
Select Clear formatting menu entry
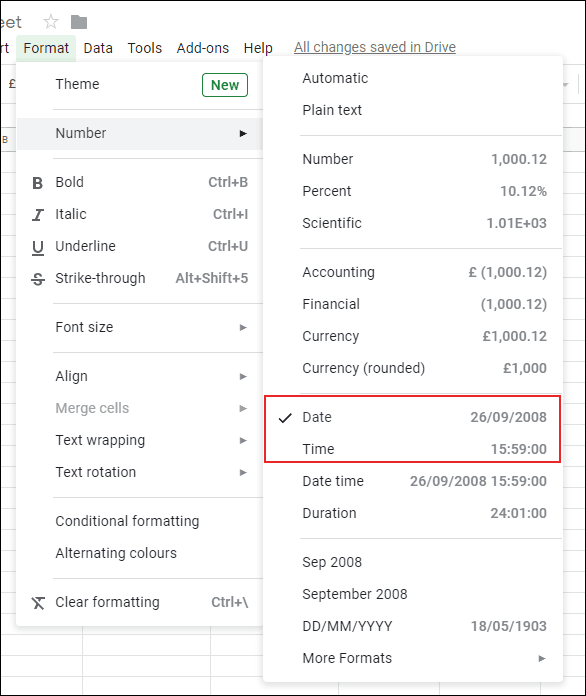140,602
